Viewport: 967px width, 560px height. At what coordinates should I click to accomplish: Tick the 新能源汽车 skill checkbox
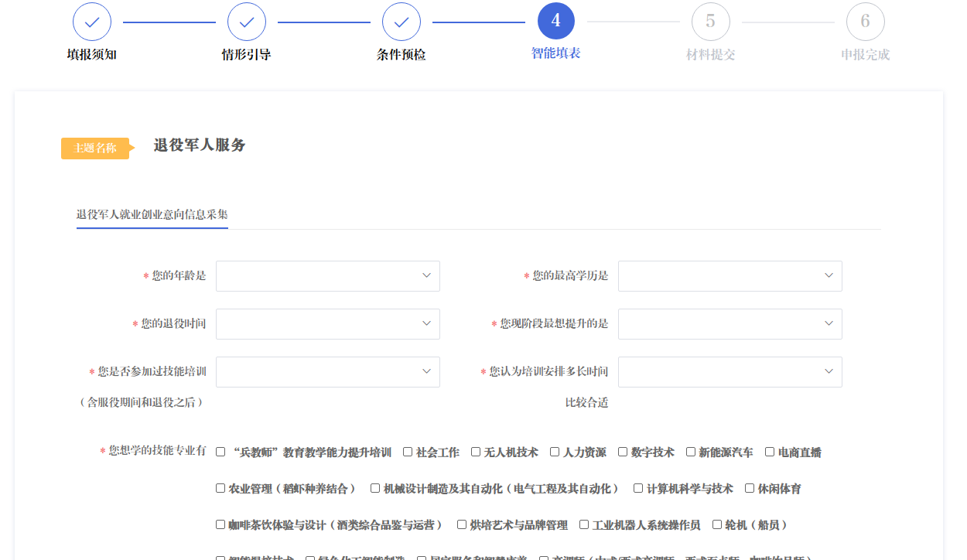pyautogui.click(x=691, y=452)
